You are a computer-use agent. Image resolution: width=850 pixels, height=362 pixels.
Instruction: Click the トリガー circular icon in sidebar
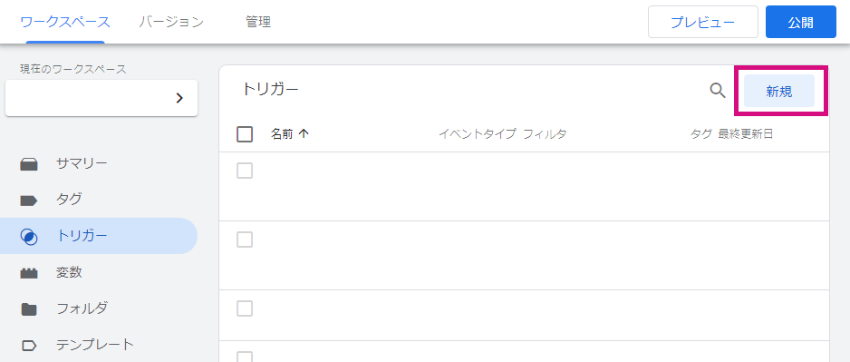tap(29, 237)
